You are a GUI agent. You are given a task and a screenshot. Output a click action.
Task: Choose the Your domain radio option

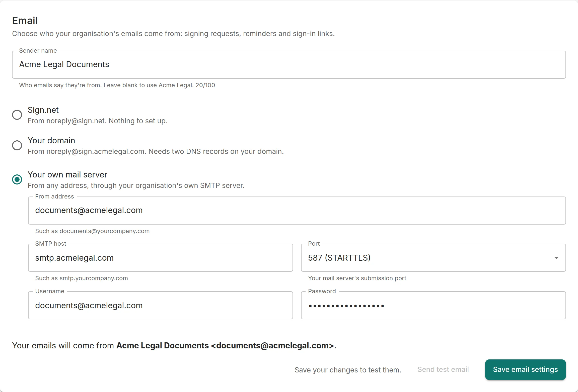(x=17, y=145)
